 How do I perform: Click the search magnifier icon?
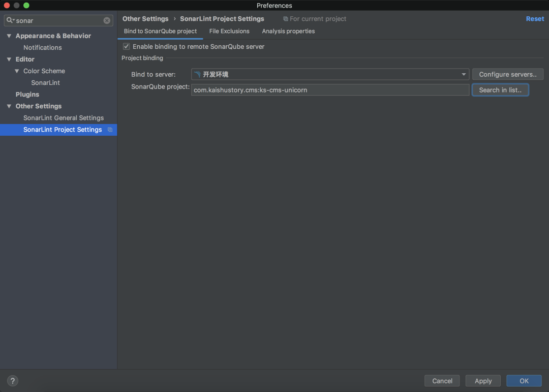(x=10, y=20)
